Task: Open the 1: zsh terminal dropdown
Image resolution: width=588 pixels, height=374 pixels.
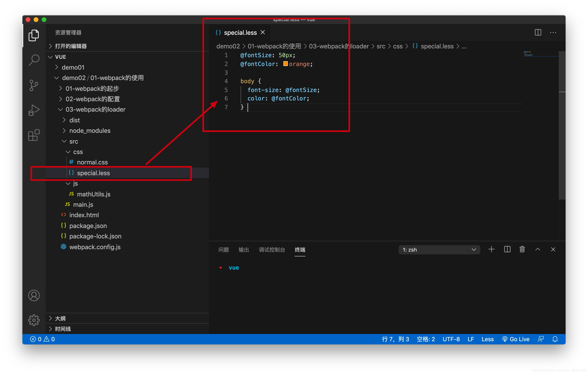Action: [x=439, y=250]
